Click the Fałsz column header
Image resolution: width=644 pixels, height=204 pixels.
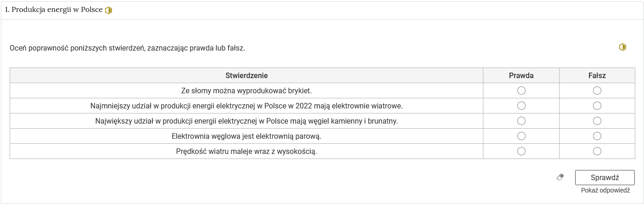pos(597,75)
